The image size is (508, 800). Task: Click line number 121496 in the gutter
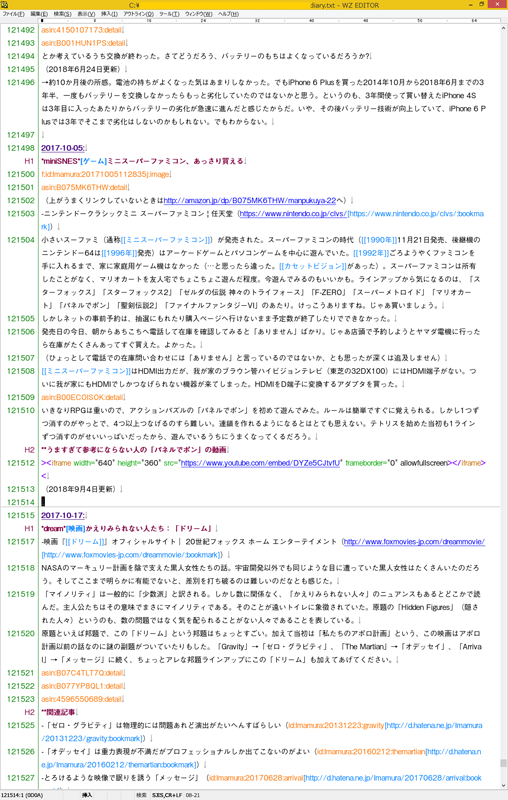click(20, 83)
